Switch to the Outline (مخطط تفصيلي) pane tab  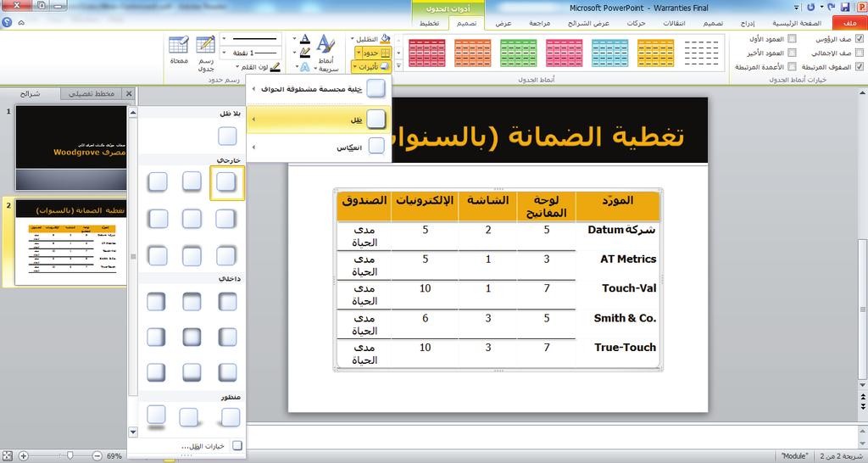91,93
